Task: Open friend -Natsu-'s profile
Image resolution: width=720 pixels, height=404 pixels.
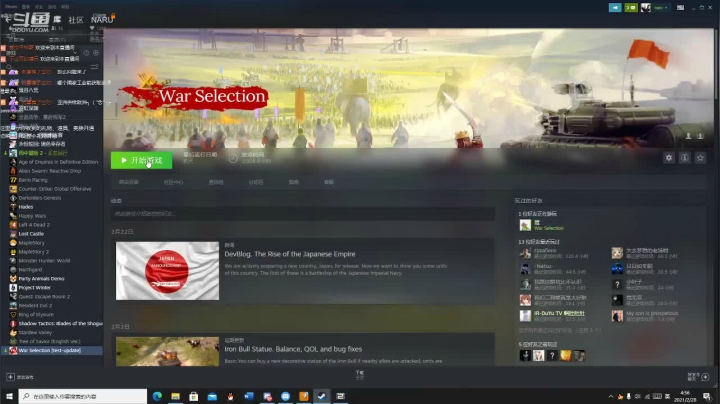Action: (x=543, y=266)
